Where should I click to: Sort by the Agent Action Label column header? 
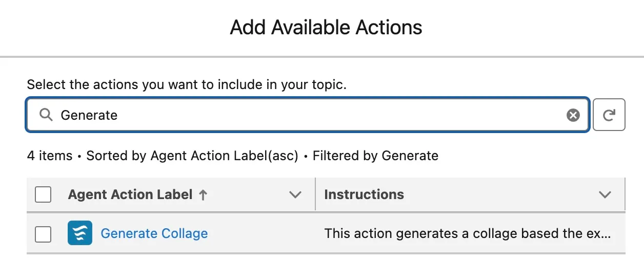tap(130, 194)
